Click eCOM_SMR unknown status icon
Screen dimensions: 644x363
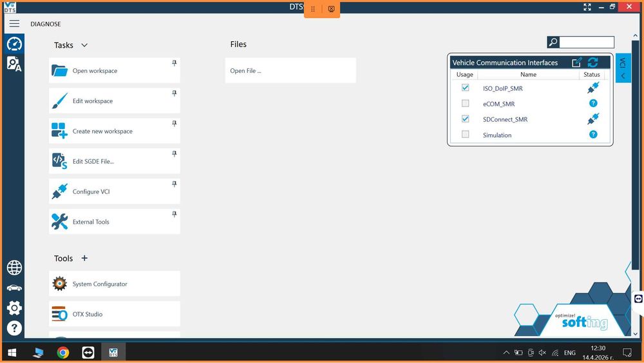tap(593, 103)
